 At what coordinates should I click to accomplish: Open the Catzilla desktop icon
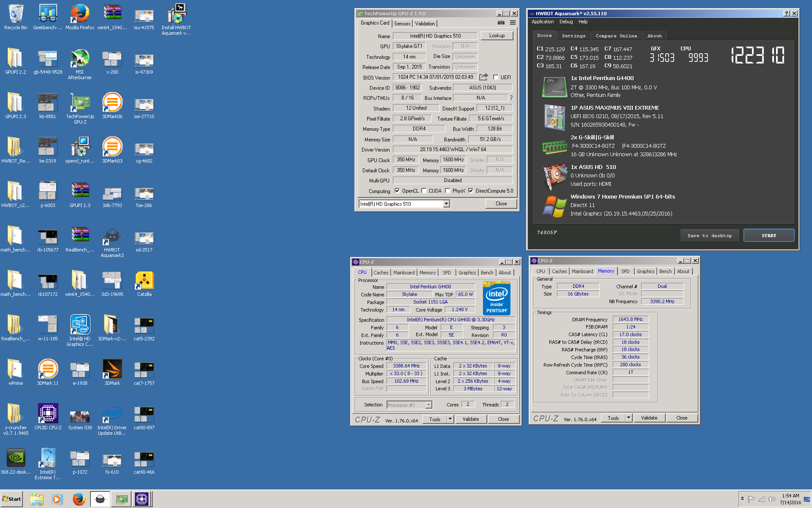(144, 284)
